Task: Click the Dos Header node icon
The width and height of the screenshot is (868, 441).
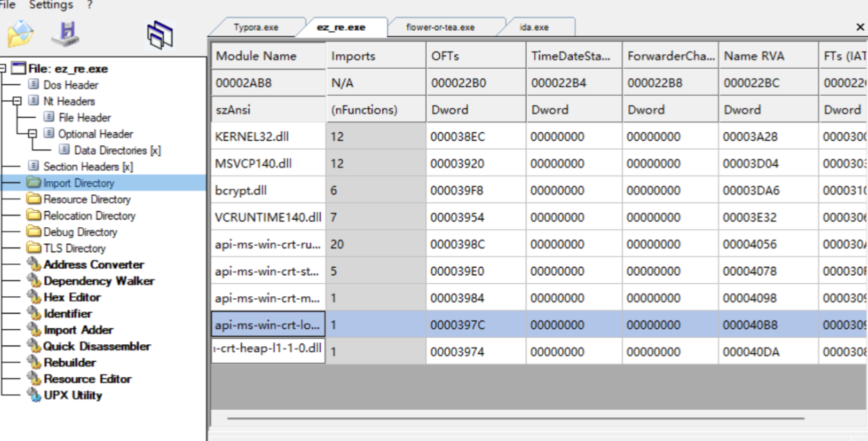Action: click(33, 85)
